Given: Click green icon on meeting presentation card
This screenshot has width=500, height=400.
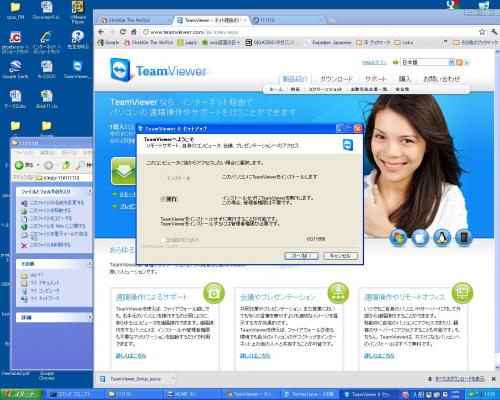Looking at the screenshot, I should pos(338,293).
